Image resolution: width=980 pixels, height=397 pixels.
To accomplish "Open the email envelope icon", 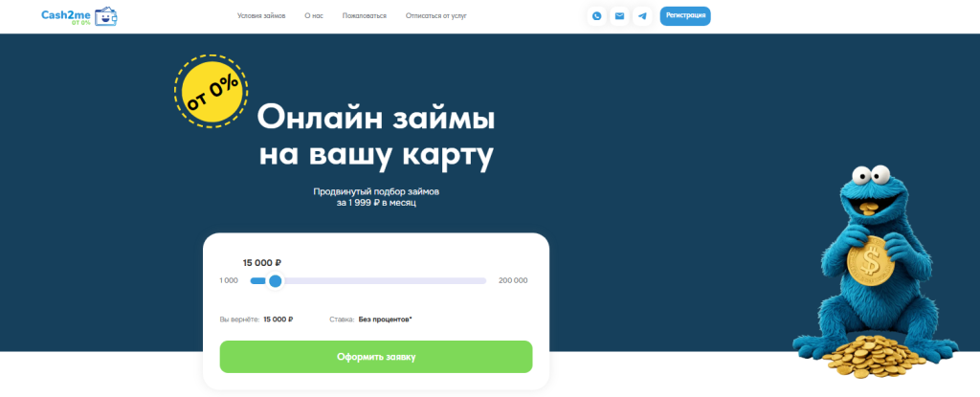I will [x=619, y=16].
